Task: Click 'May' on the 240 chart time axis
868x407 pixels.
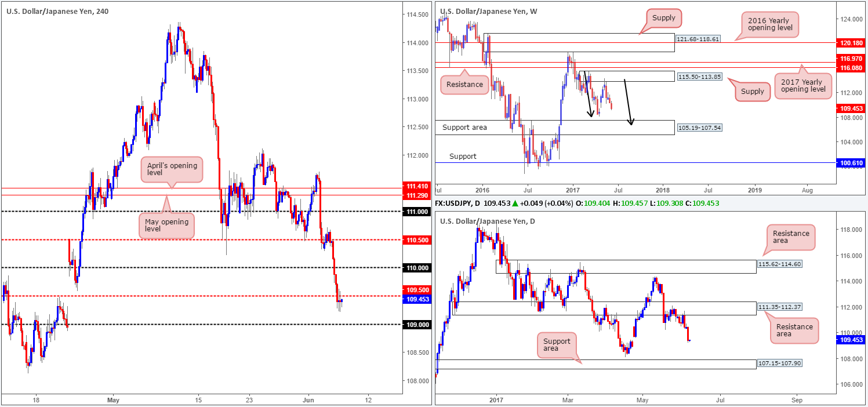Action: coord(113,400)
